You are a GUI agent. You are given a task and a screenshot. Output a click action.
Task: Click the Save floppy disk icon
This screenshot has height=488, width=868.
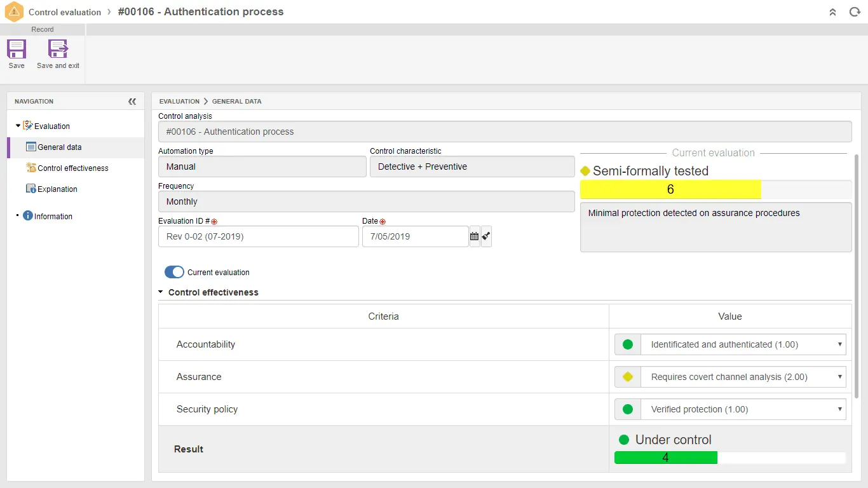tap(17, 50)
